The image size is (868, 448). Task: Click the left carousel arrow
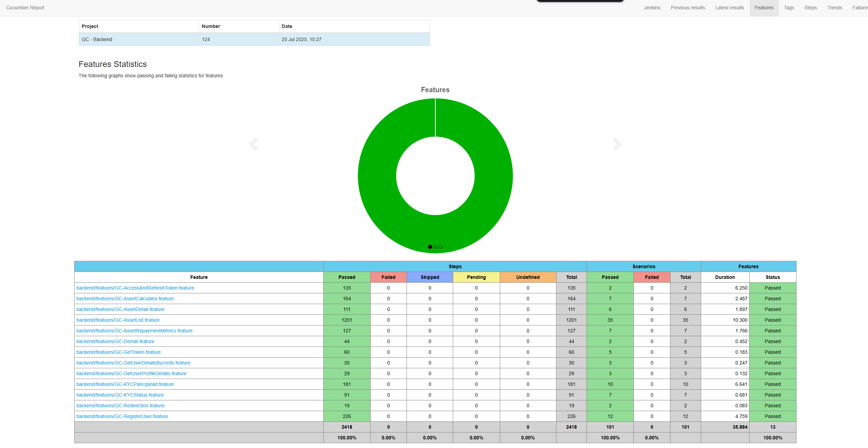[x=253, y=143]
